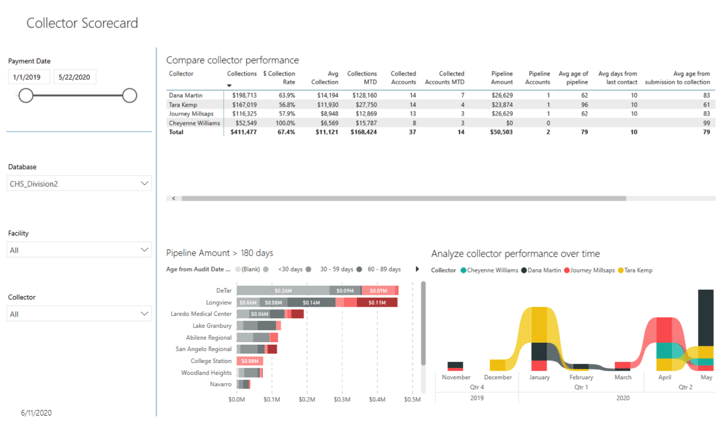This screenshot has width=716, height=422.
Task: Click the San Angelo Regional bar label
Action: 204,349
